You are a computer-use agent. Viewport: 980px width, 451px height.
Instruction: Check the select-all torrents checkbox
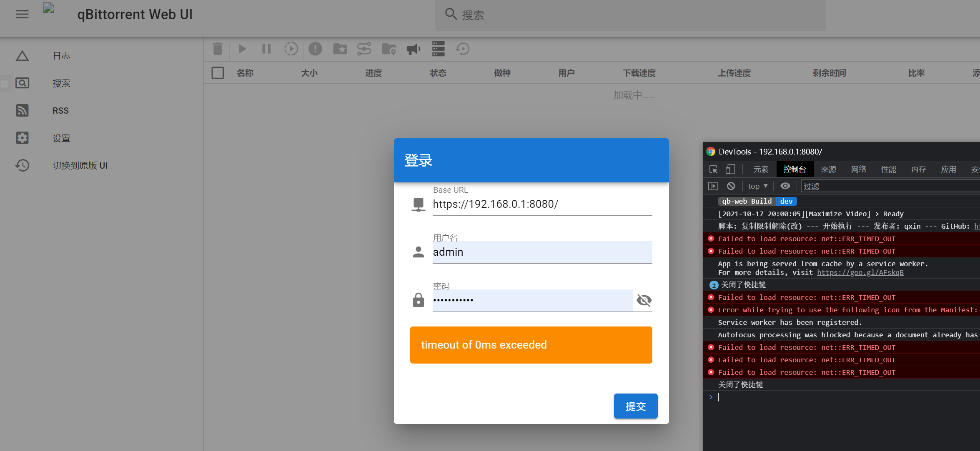(x=217, y=72)
